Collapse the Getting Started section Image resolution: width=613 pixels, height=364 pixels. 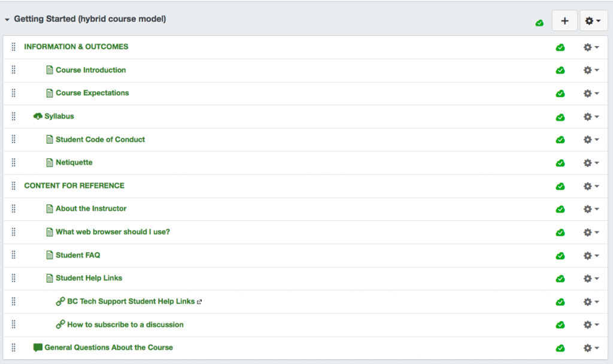click(x=7, y=19)
